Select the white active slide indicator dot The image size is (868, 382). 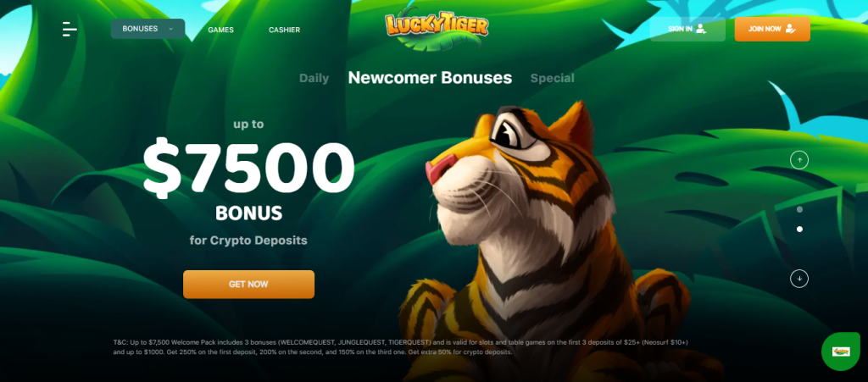(x=799, y=229)
